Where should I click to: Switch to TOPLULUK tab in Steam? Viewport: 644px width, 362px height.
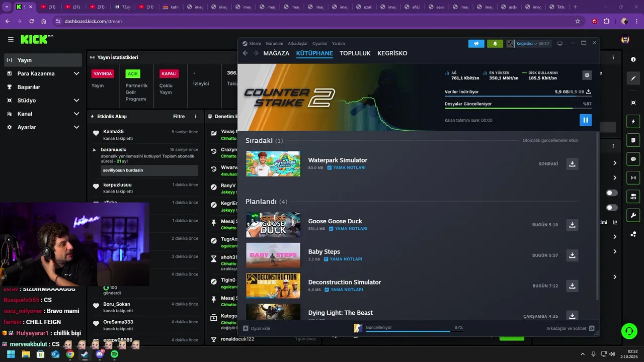point(355,53)
